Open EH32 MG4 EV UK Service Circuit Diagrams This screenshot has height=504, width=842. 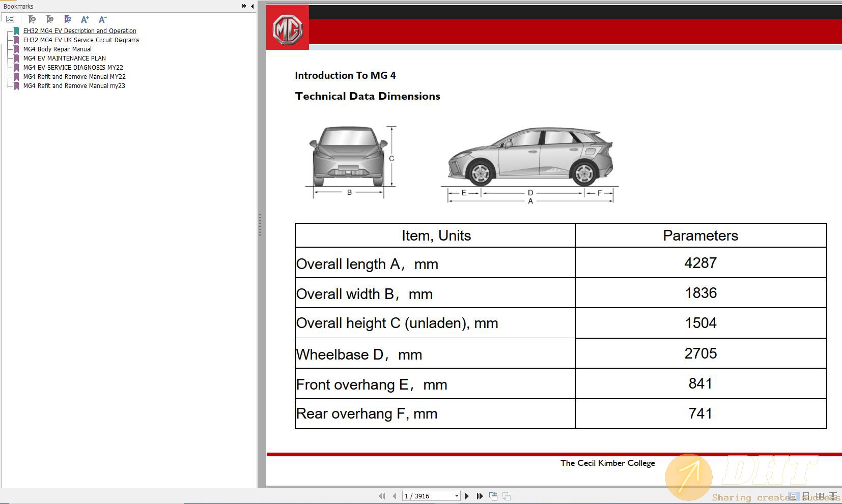click(x=81, y=40)
